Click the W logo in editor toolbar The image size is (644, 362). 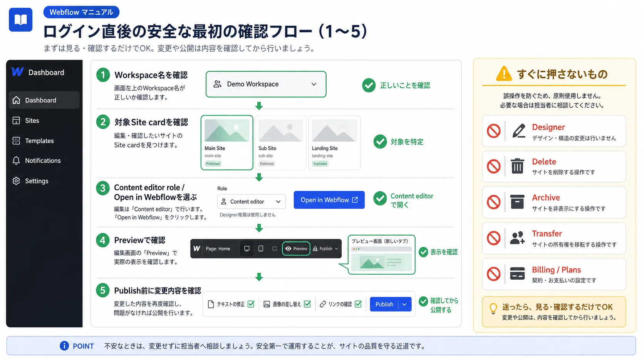(x=197, y=249)
